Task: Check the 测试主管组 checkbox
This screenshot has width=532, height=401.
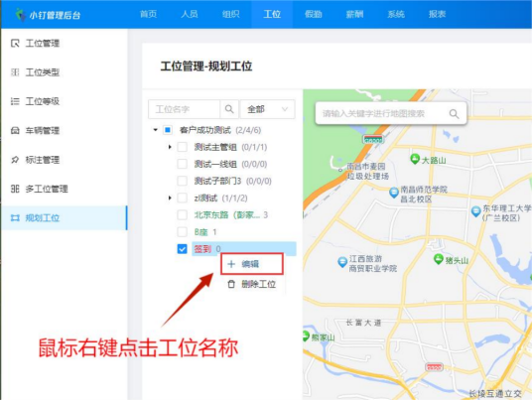Action: tap(183, 147)
